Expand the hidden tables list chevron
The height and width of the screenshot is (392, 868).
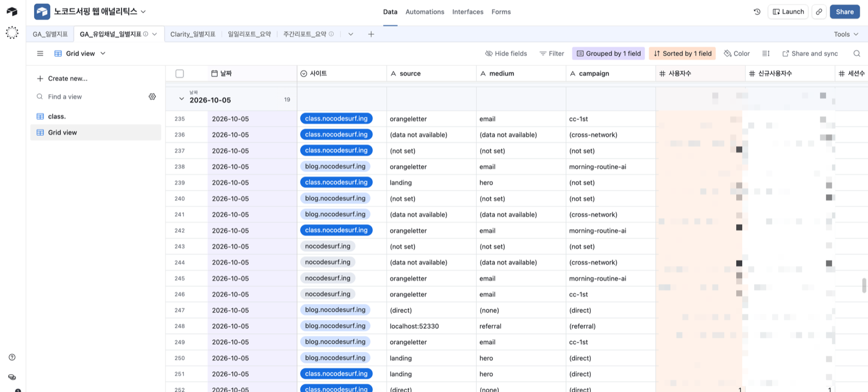click(x=350, y=34)
